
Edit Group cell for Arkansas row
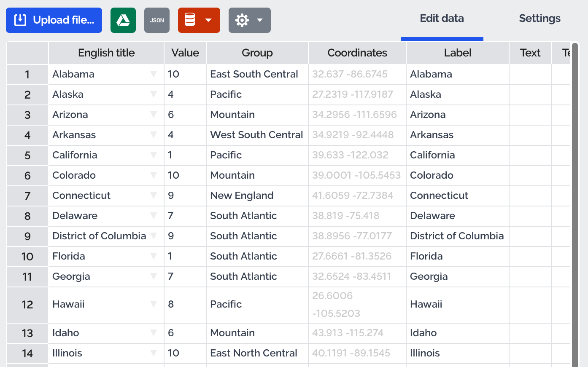click(257, 135)
